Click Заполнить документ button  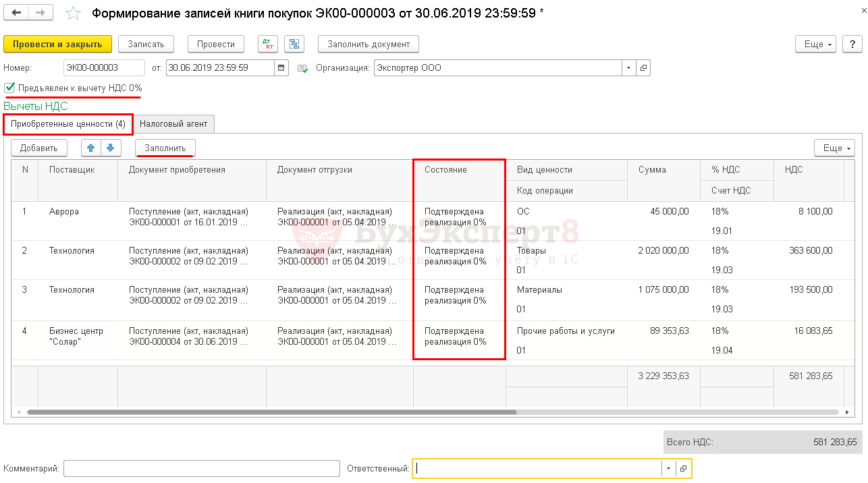tap(369, 45)
